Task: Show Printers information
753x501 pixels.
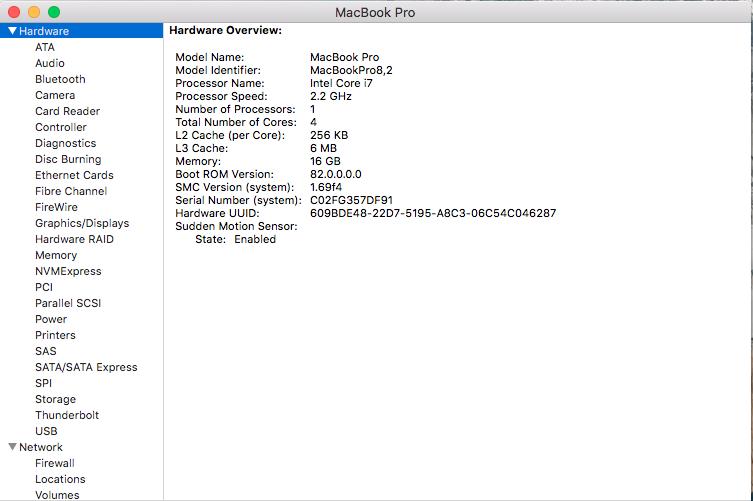Action: pyautogui.click(x=55, y=335)
